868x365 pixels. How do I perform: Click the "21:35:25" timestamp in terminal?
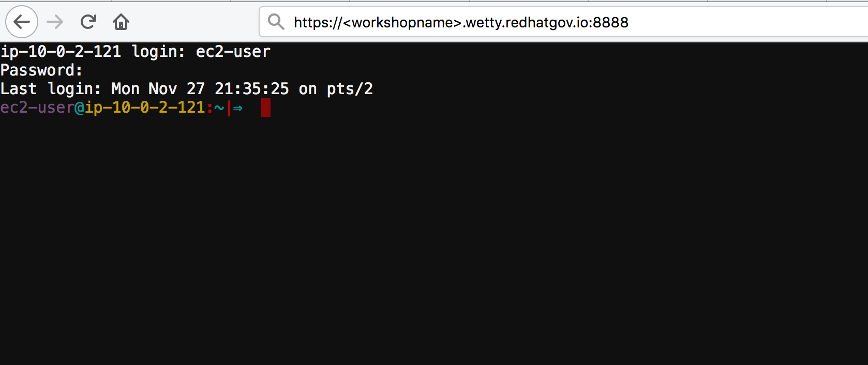251,89
